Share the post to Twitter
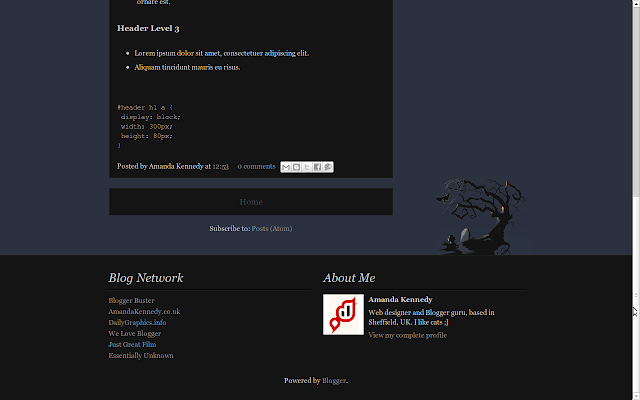Viewport: 640px width, 400px height. pos(307,167)
